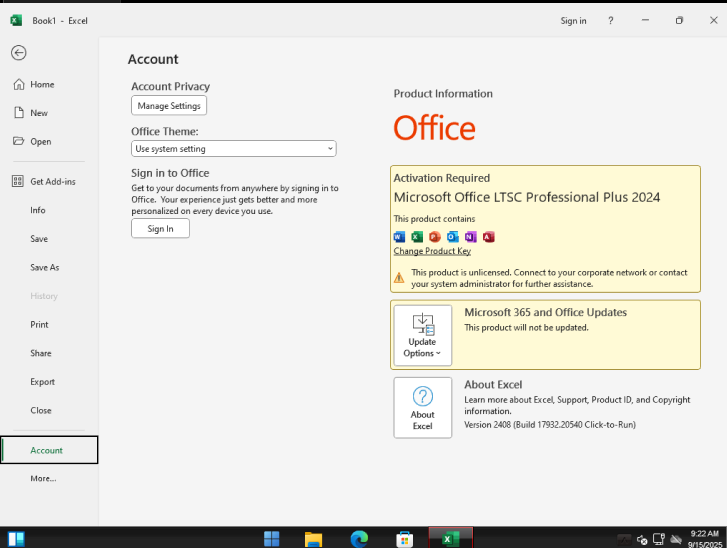Open File Explorer from taskbar

pos(313,538)
